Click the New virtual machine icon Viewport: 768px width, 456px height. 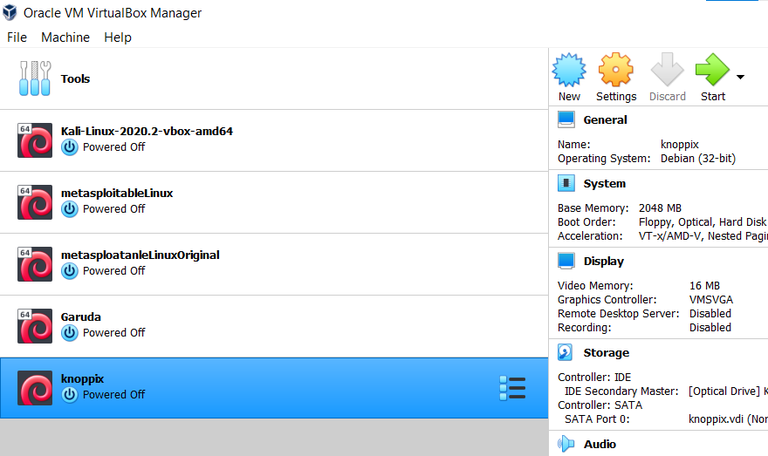(569, 70)
